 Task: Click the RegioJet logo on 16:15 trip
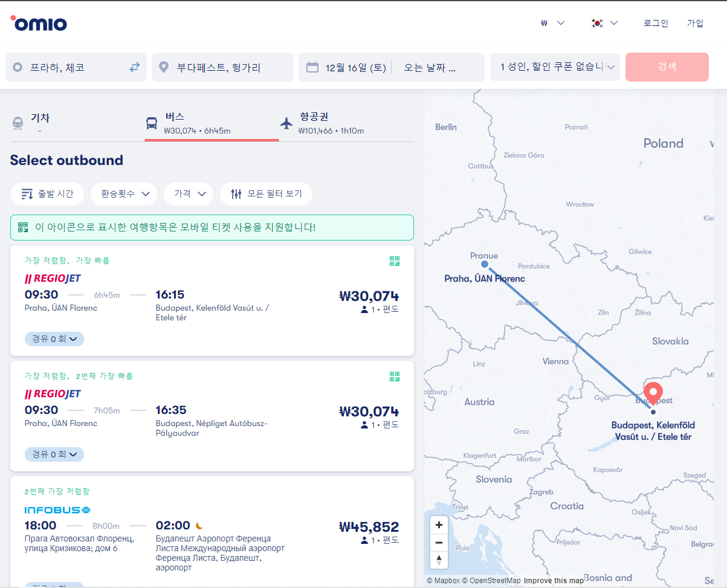[x=53, y=279]
